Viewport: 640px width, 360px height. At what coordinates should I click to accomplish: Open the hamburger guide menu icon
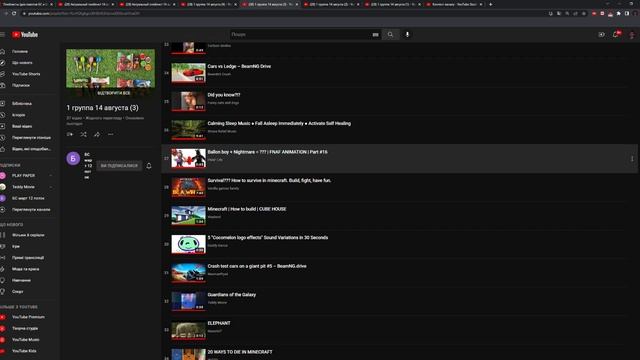[2, 35]
